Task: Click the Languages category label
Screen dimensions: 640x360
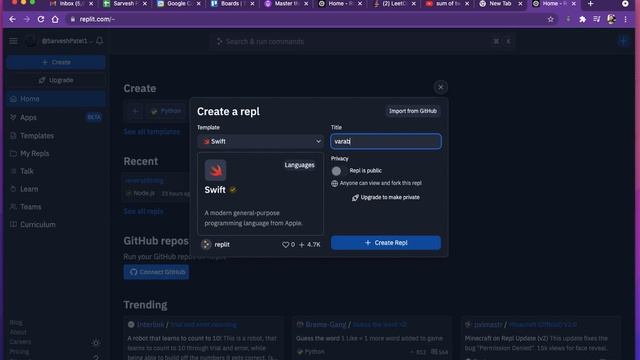Action: [x=299, y=165]
